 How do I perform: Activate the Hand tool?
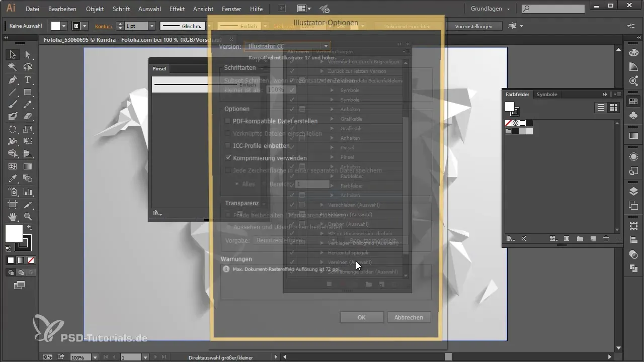13,217
